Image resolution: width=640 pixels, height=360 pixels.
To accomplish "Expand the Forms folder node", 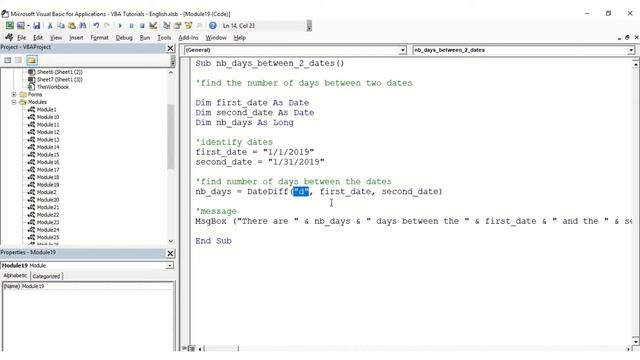I will 14,94.
